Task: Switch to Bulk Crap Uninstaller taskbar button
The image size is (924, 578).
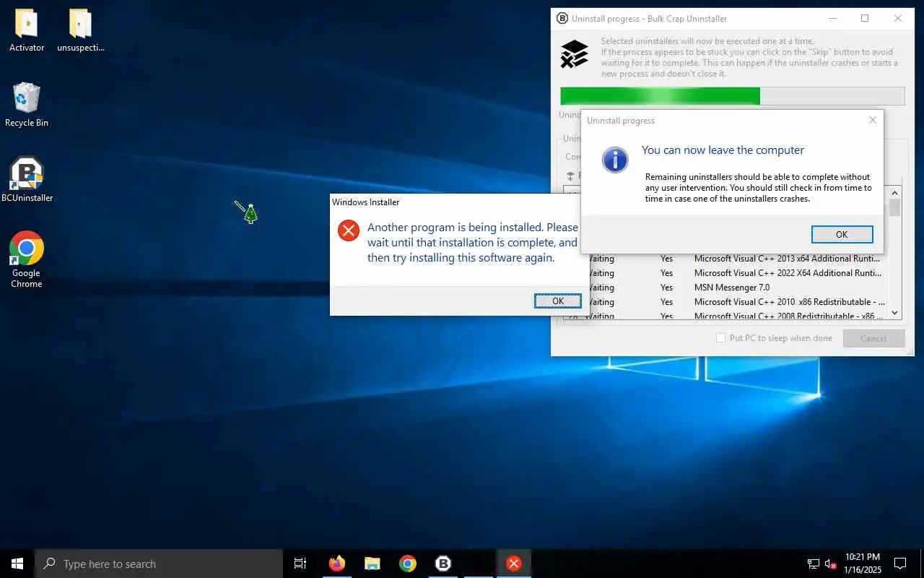Action: click(x=443, y=564)
